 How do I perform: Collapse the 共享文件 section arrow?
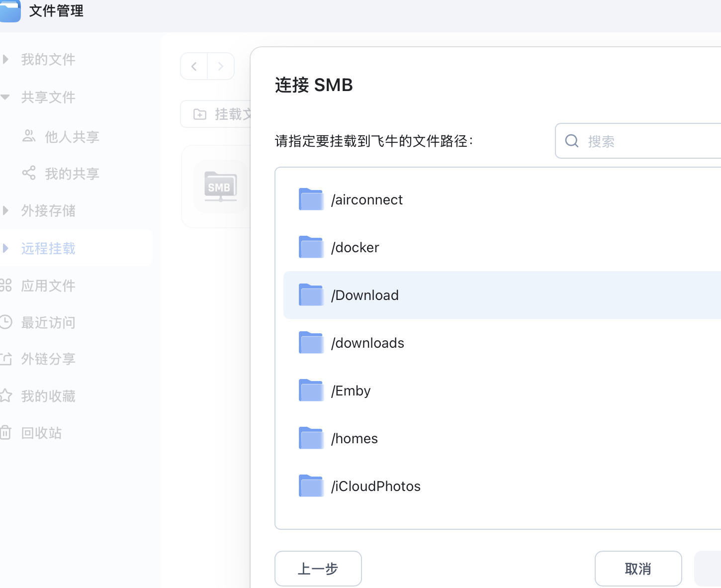[x=5, y=97]
